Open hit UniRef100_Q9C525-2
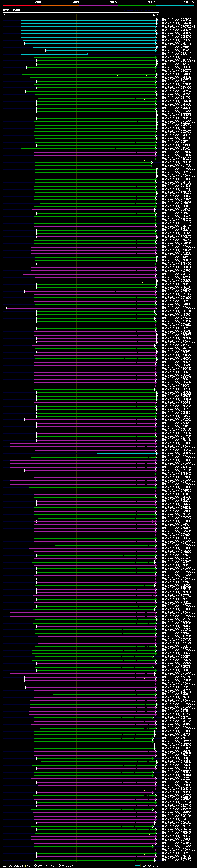Image resolution: width=197 pixels, height=868 pixels. pyautogui.click(x=179, y=26)
